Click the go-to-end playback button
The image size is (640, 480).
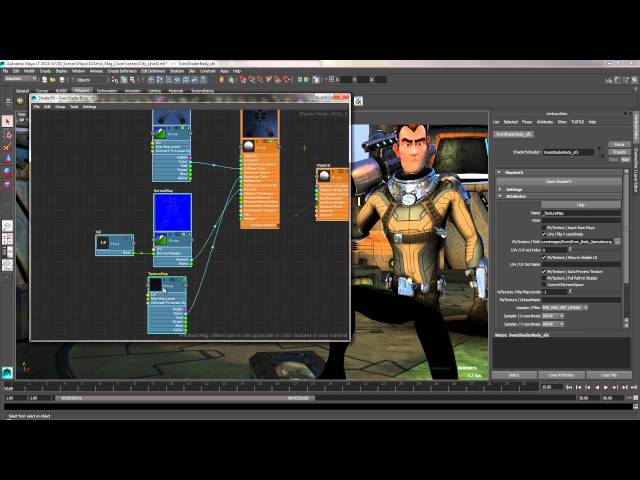(x=634, y=387)
